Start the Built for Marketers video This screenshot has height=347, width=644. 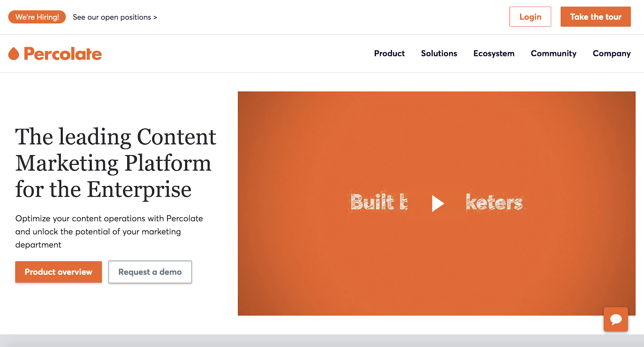coord(437,204)
